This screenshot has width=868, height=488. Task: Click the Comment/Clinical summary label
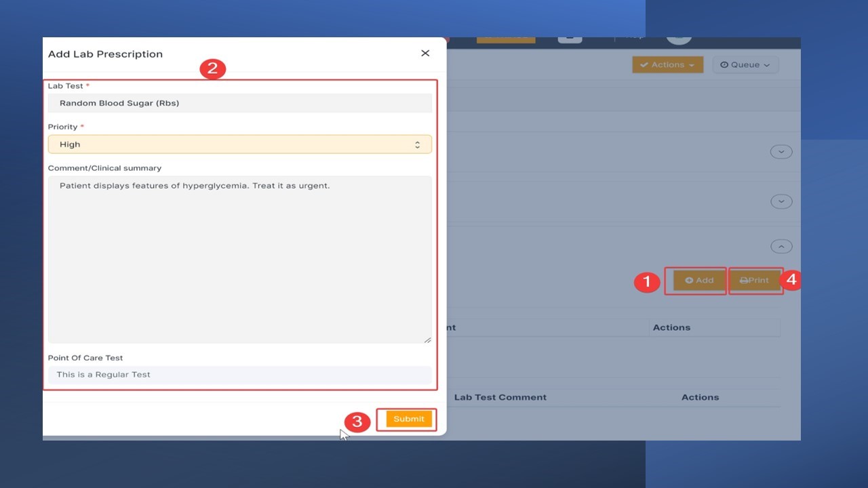click(104, 168)
